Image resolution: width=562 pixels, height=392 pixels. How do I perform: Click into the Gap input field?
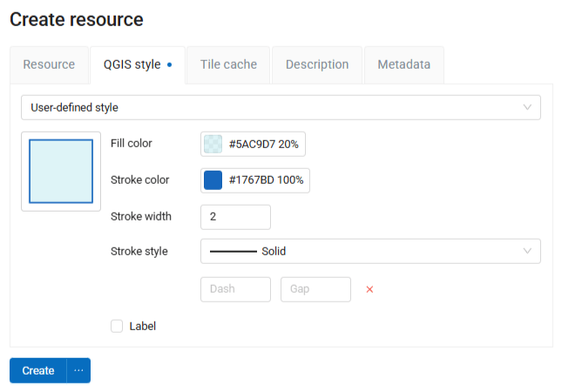click(x=315, y=289)
